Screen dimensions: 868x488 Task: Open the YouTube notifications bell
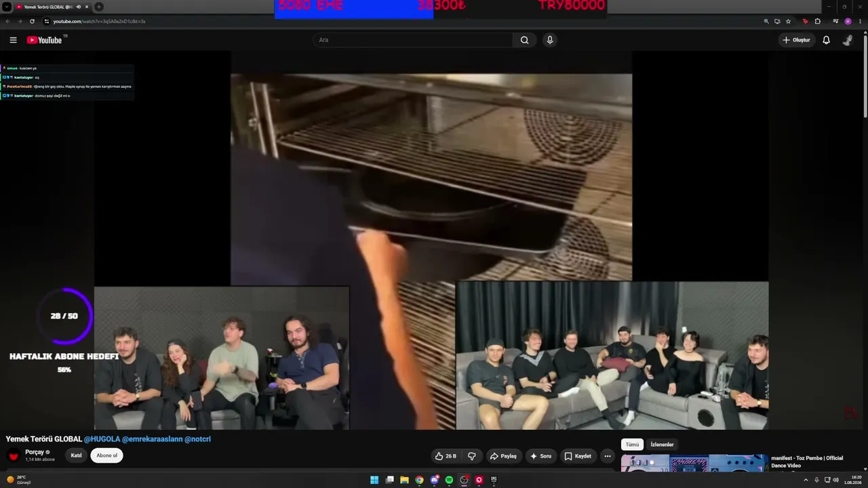point(826,40)
